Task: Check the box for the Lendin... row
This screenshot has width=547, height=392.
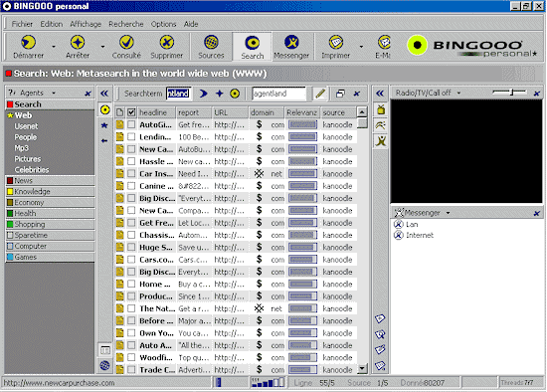Action: [131, 137]
